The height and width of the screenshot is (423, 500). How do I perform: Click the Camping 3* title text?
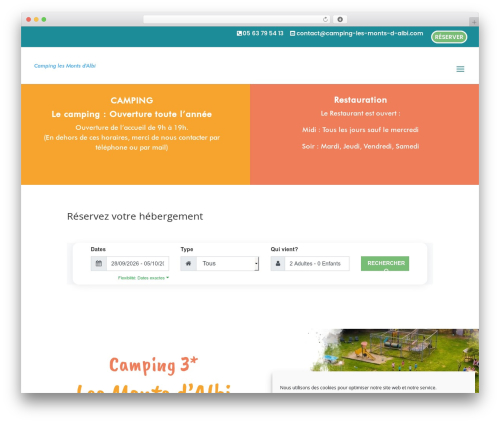pyautogui.click(x=154, y=365)
